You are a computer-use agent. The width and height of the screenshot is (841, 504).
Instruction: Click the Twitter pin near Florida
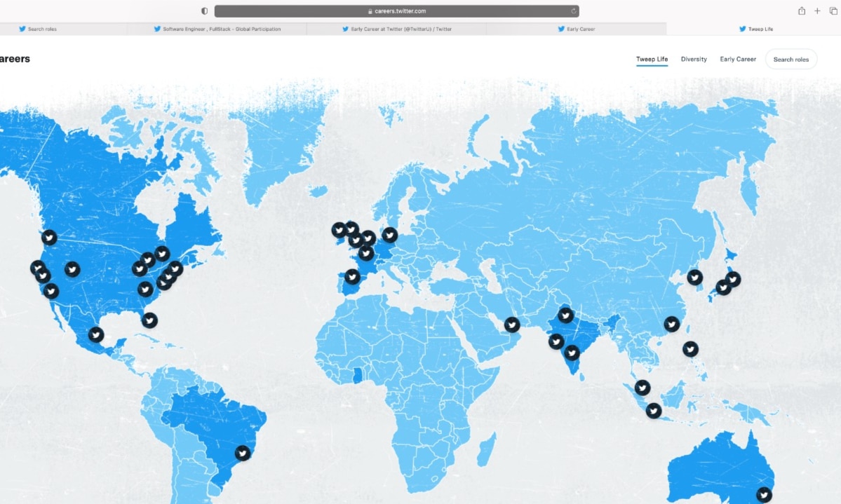click(x=149, y=320)
